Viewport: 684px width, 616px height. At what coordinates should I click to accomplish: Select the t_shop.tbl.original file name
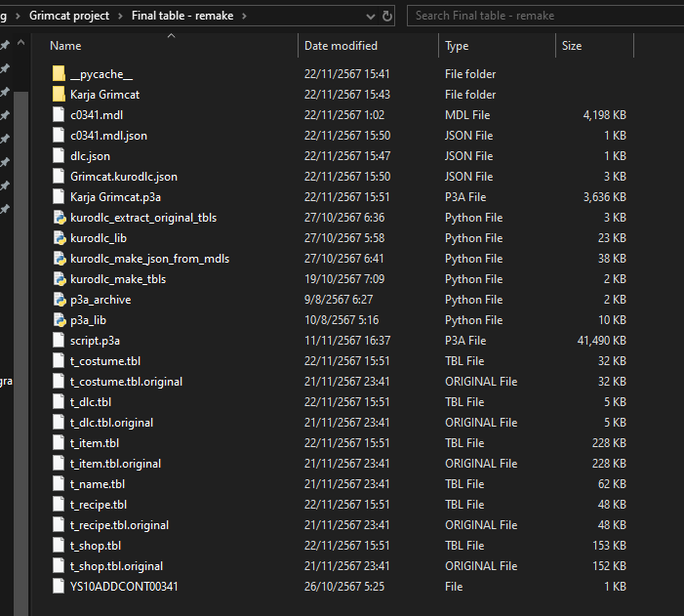[116, 566]
